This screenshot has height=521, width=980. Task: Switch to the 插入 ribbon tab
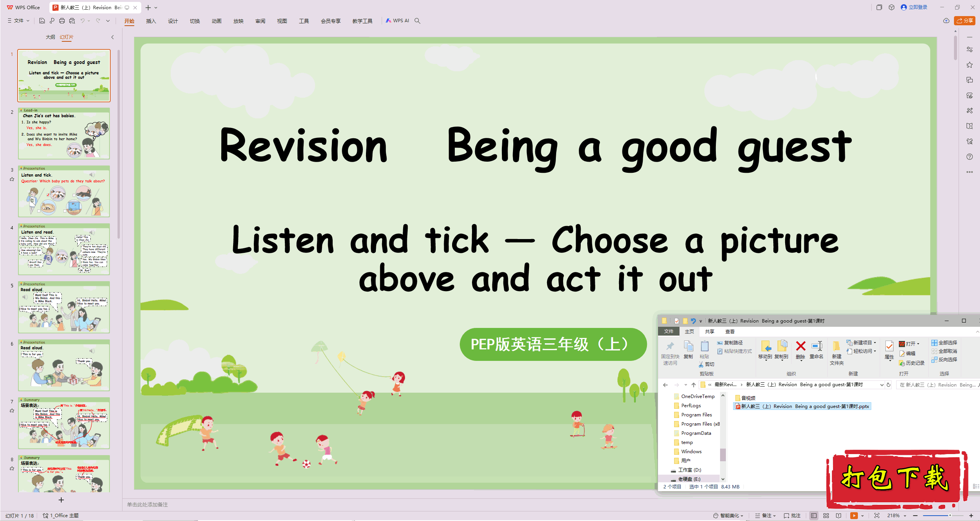(151, 21)
